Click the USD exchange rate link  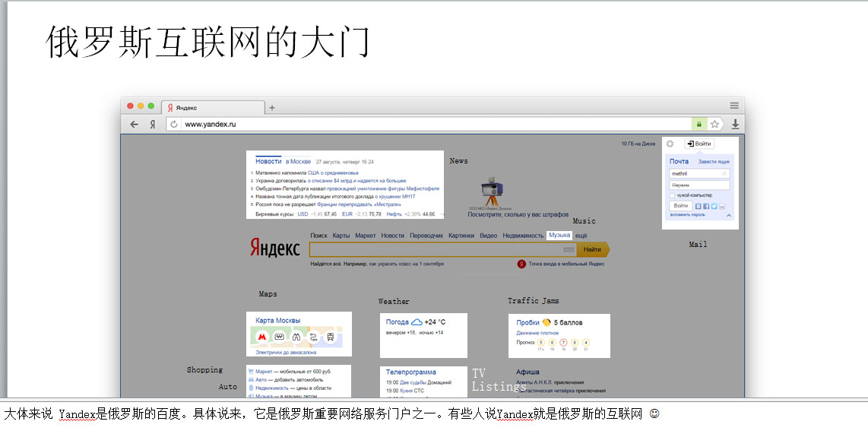tap(303, 214)
